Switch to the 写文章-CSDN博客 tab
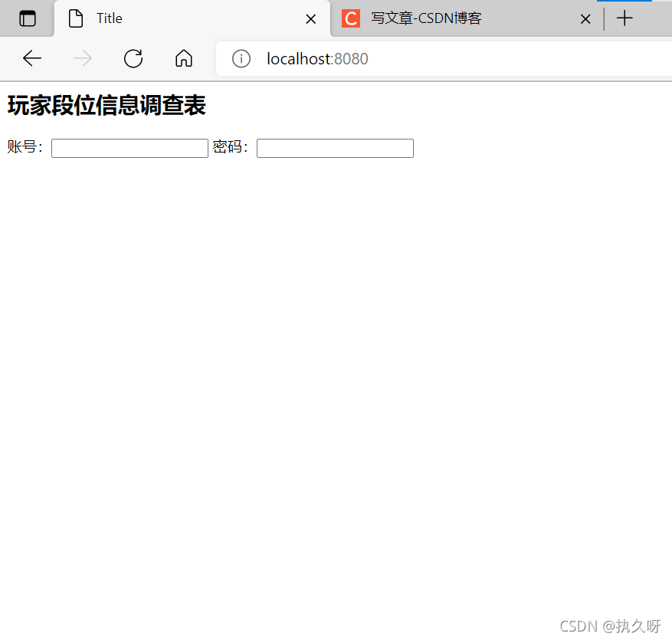672x640 pixels. point(467,18)
